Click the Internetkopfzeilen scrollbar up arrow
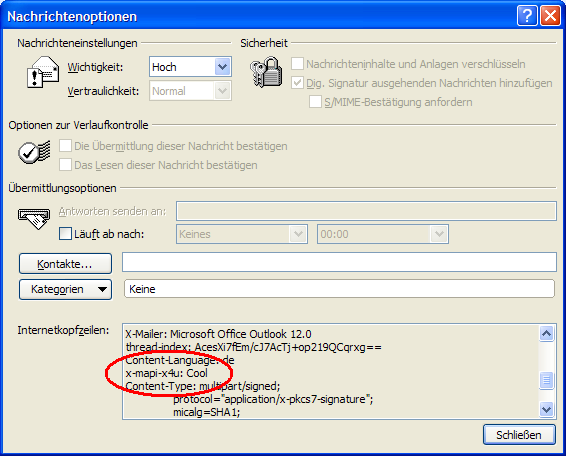 546,334
